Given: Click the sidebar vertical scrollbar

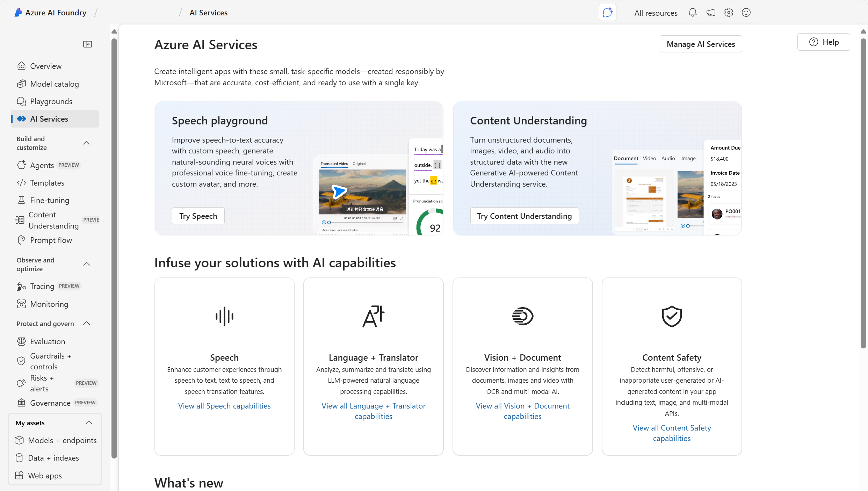Looking at the screenshot, I should click(114, 248).
